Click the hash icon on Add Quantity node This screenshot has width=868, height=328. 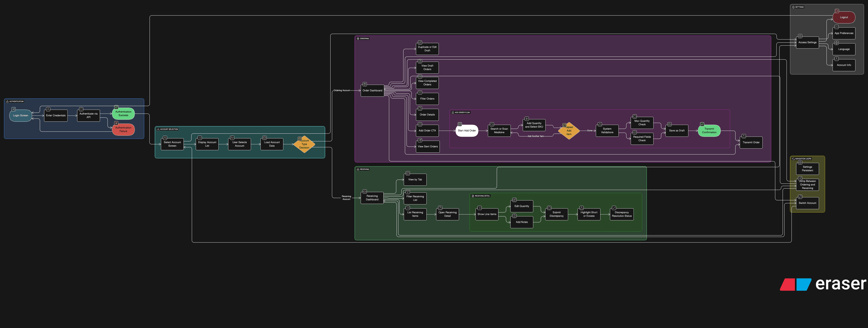tap(527, 119)
